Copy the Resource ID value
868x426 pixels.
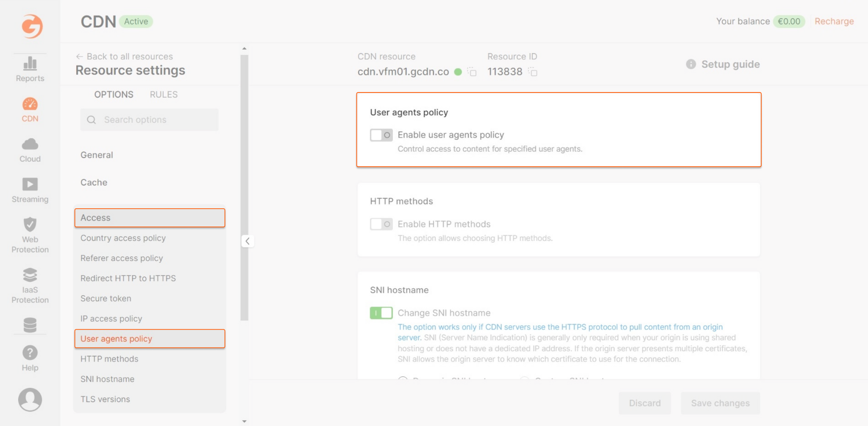click(x=533, y=72)
